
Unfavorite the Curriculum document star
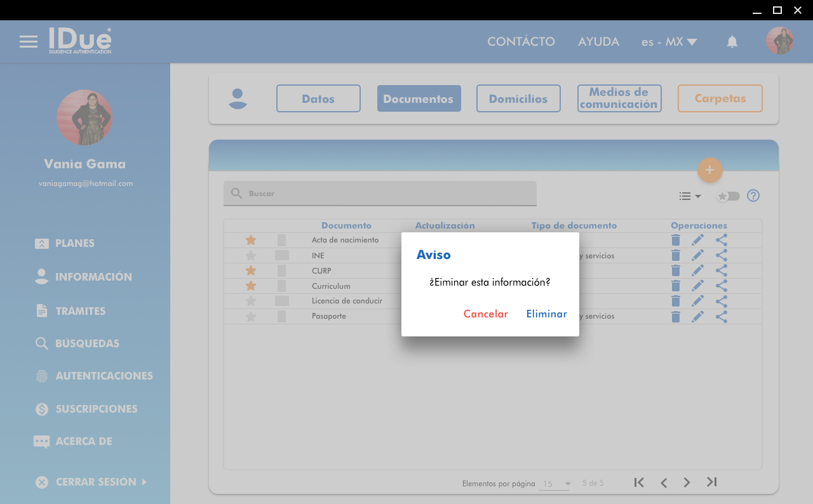(x=251, y=286)
